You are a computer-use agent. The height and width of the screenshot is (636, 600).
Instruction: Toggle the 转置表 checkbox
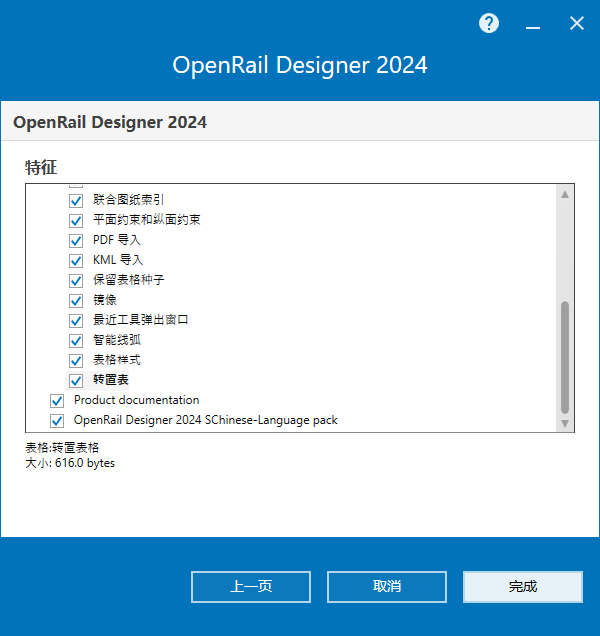(76, 380)
